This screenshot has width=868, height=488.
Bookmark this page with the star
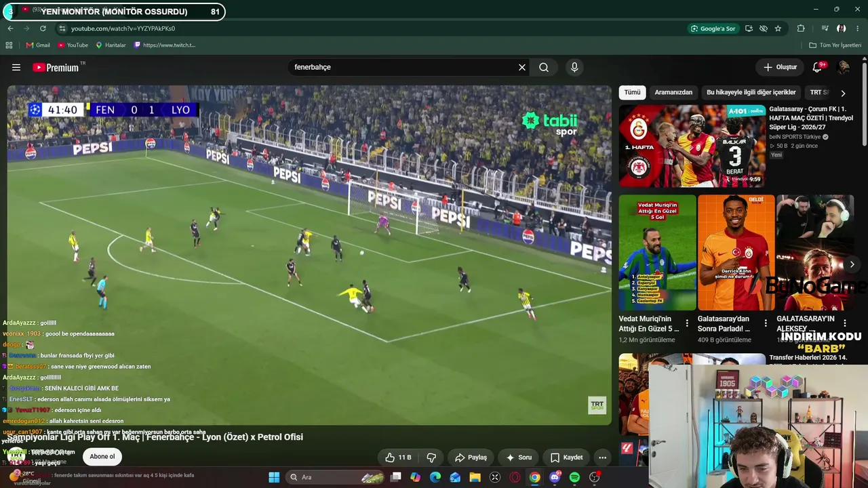[778, 28]
